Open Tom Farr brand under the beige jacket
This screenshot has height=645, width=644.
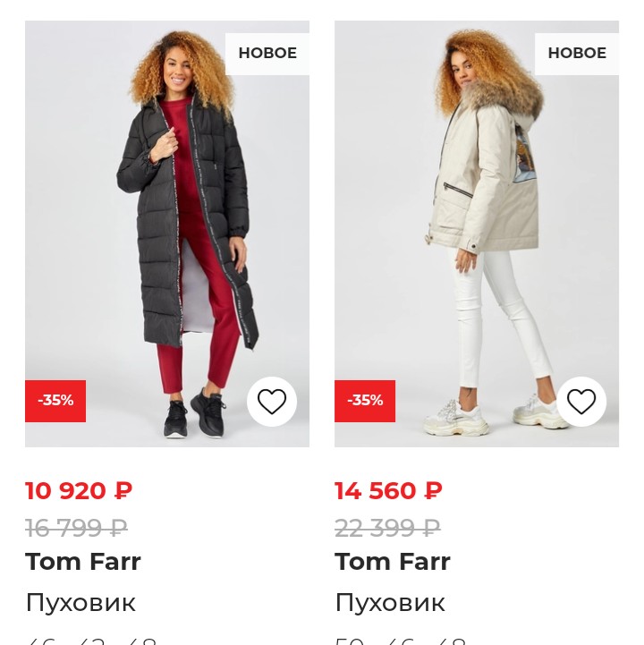393,562
